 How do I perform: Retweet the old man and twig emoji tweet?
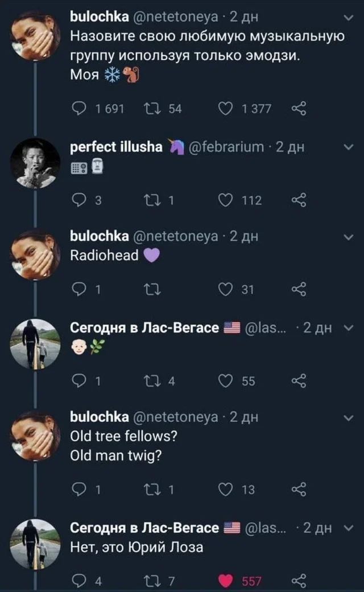point(151,381)
